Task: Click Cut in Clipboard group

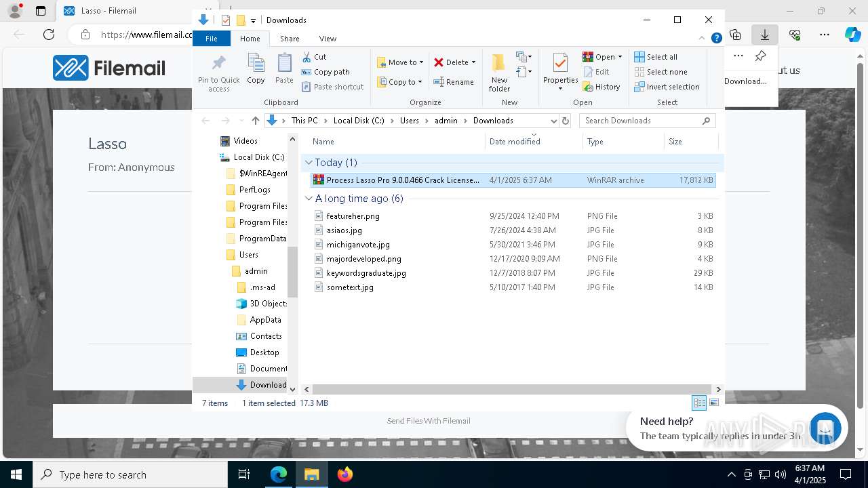Action: click(x=314, y=57)
